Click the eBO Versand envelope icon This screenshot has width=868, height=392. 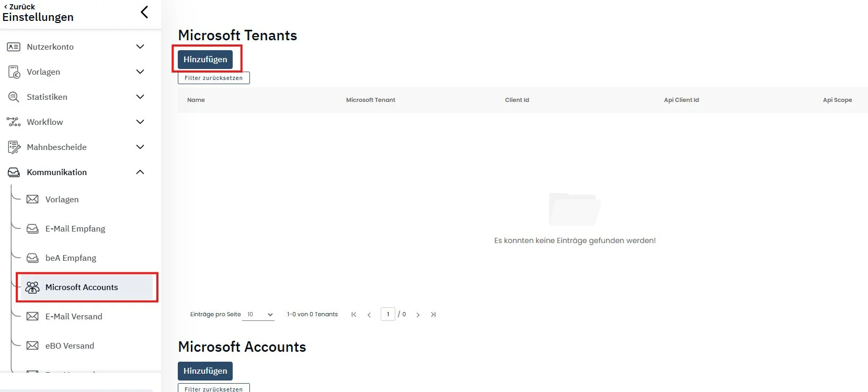click(x=32, y=345)
